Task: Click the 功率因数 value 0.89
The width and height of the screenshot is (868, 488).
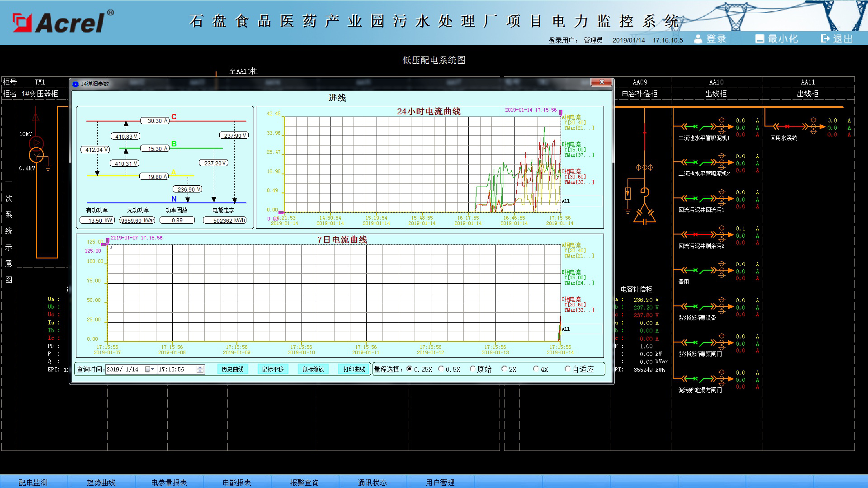Action: [177, 221]
